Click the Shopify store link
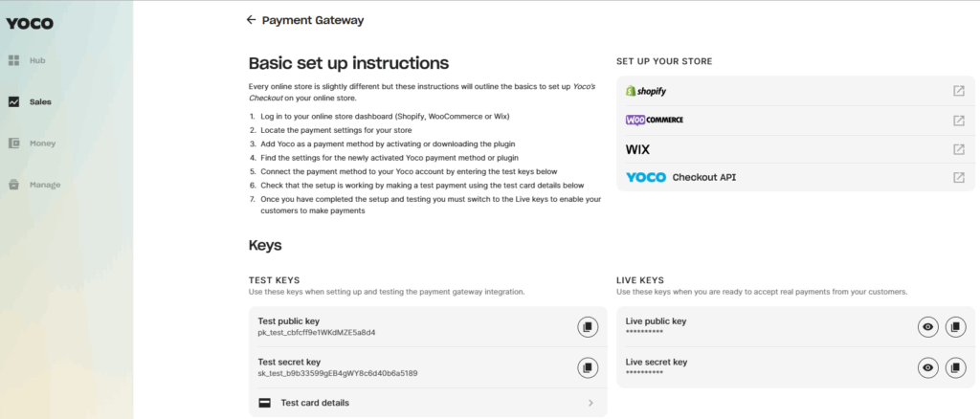Image resolution: width=980 pixels, height=419 pixels. click(646, 91)
